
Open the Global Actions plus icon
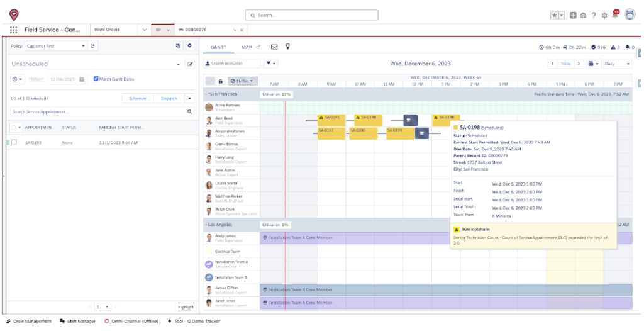pyautogui.click(x=574, y=15)
